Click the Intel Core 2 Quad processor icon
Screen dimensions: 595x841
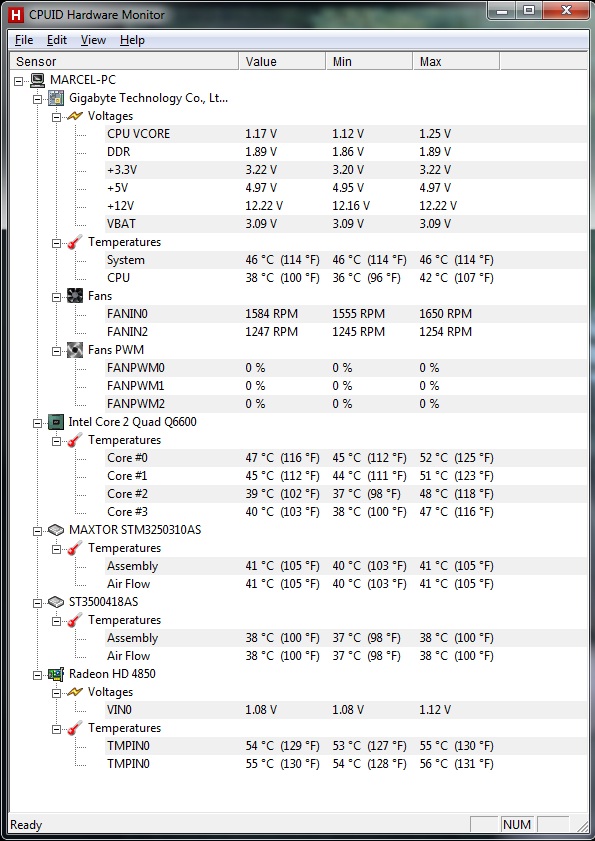tap(56, 422)
